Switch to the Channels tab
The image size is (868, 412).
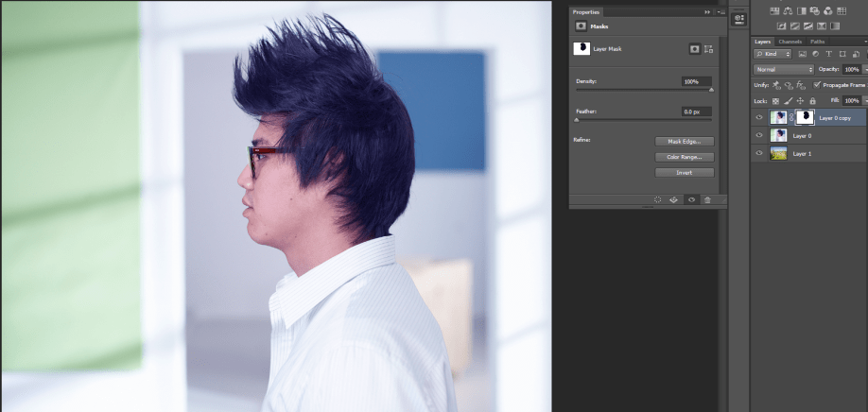tap(790, 42)
